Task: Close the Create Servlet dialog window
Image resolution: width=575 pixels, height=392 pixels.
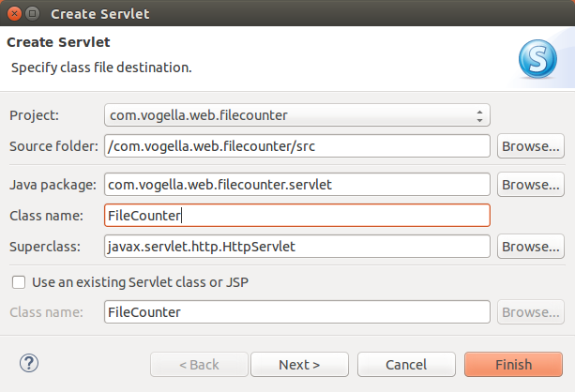Action: (x=14, y=14)
